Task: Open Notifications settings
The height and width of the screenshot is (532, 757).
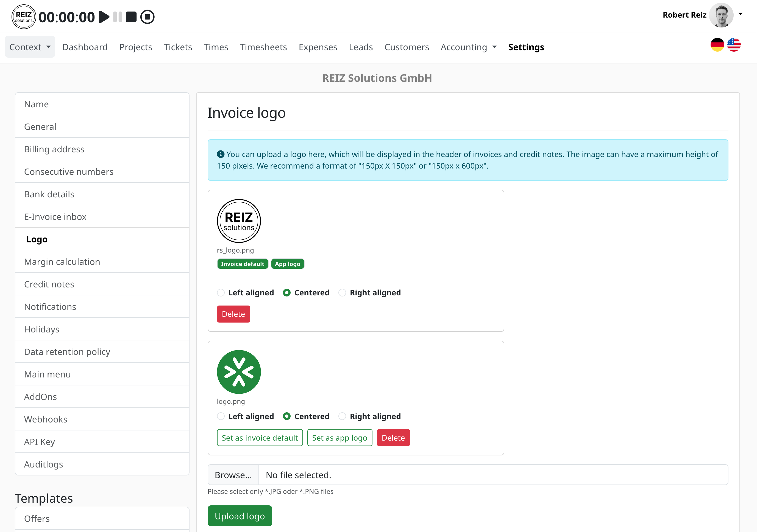Action: coord(102,307)
